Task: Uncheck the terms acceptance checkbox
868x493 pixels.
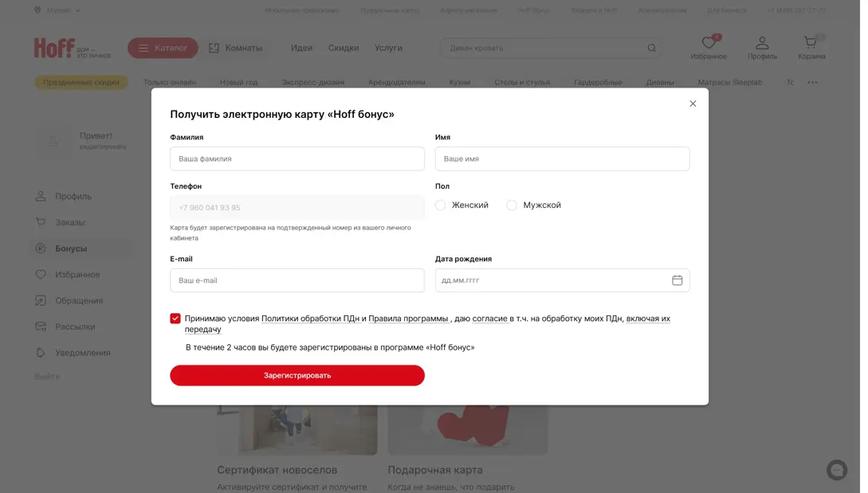Action: coord(175,319)
